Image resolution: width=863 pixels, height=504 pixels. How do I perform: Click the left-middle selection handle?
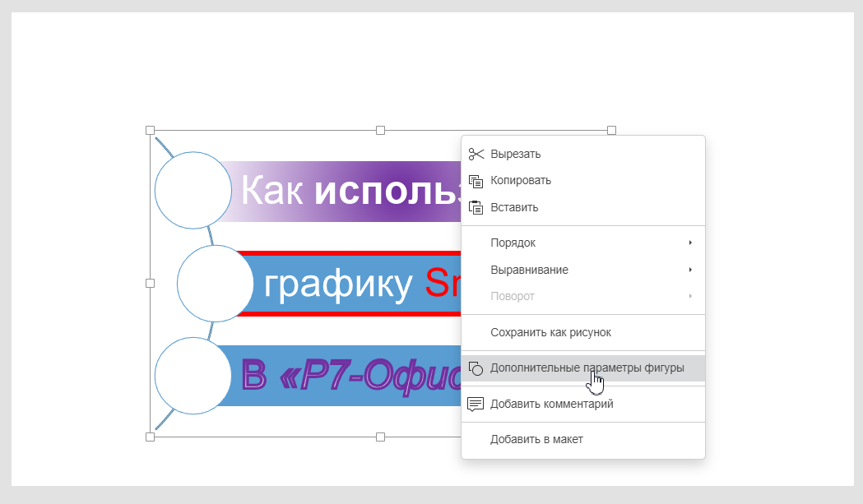pos(150,284)
